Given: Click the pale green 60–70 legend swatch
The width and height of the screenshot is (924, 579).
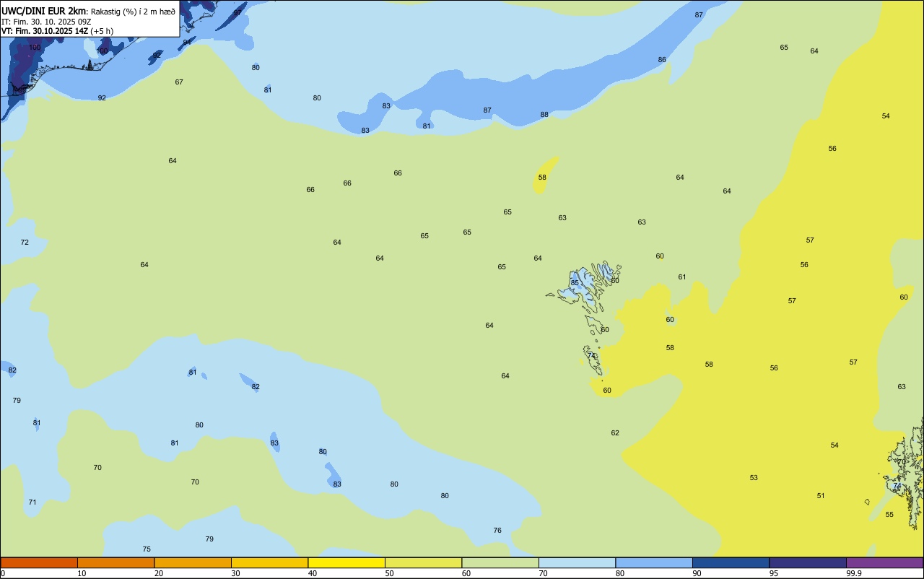Looking at the screenshot, I should 500,562.
